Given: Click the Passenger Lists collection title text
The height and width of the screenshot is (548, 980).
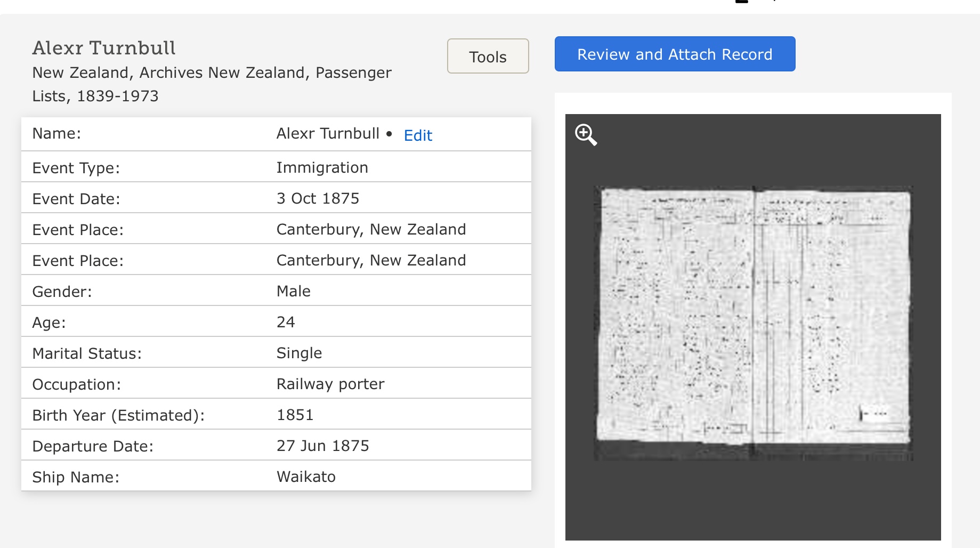Looking at the screenshot, I should (x=212, y=84).
